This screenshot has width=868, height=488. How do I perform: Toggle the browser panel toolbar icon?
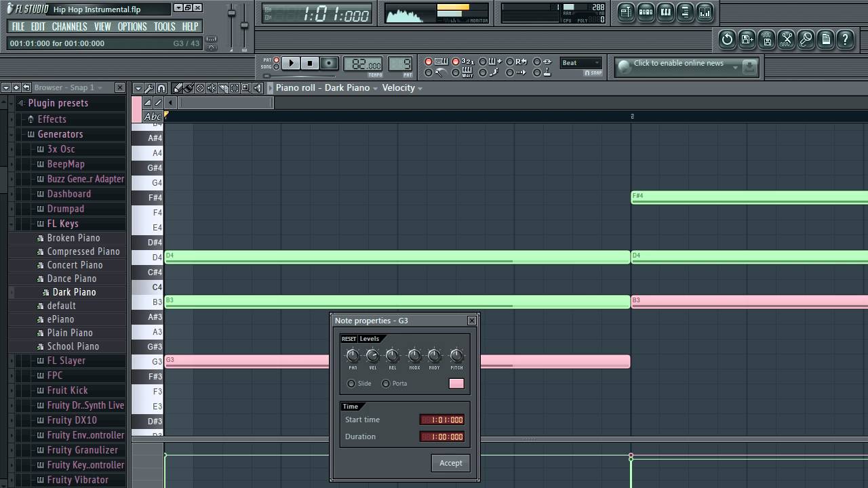click(x=685, y=12)
